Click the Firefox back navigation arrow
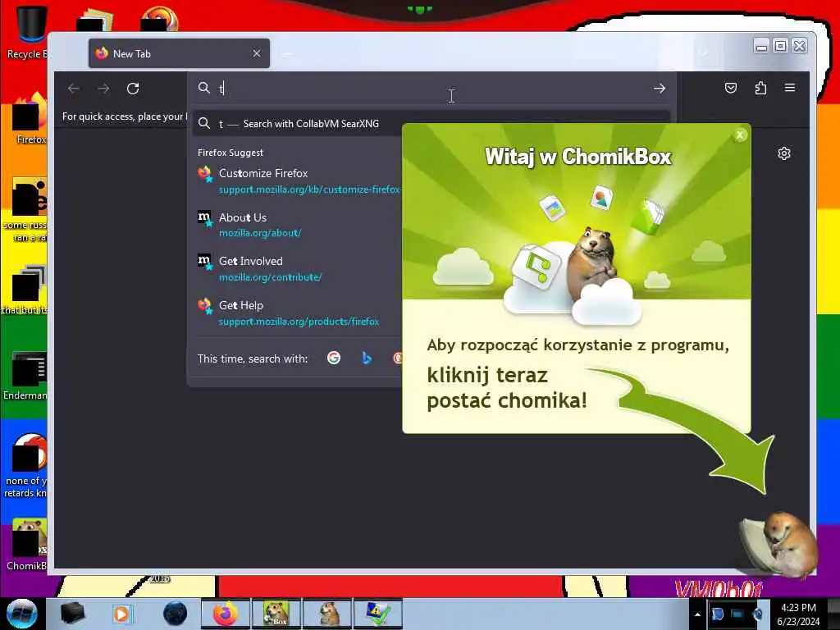Screen dimensions: 840x630 (74, 89)
